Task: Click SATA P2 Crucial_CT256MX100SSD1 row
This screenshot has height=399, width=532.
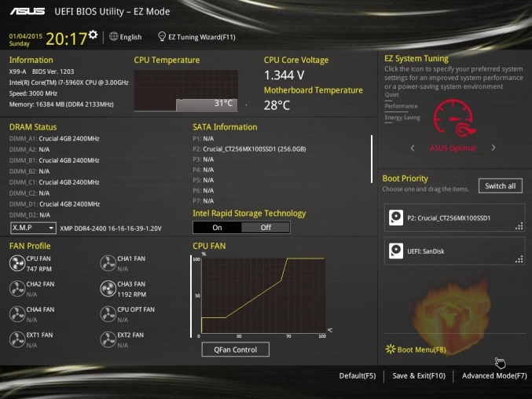Action: 249,149
